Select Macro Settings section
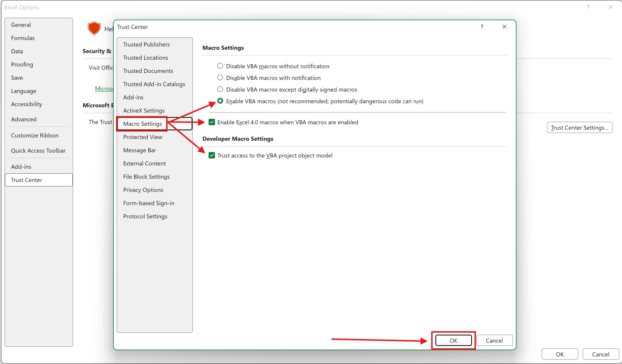The width and height of the screenshot is (622, 364). pyautogui.click(x=155, y=124)
